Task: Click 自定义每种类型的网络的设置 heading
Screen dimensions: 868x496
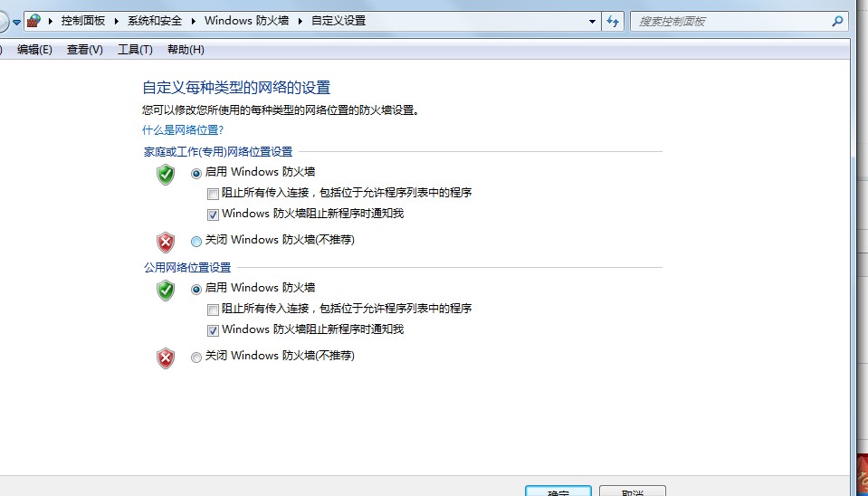Action: [x=236, y=88]
